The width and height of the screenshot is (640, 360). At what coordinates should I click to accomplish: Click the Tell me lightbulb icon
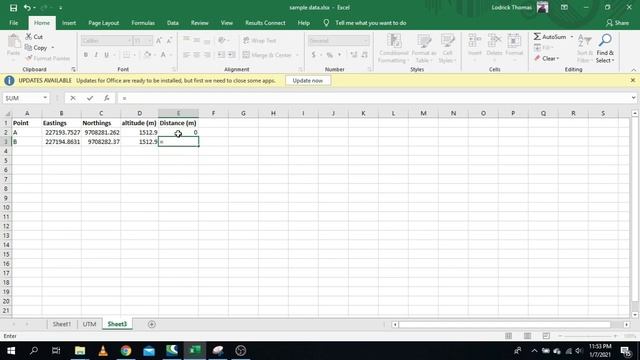coord(326,23)
